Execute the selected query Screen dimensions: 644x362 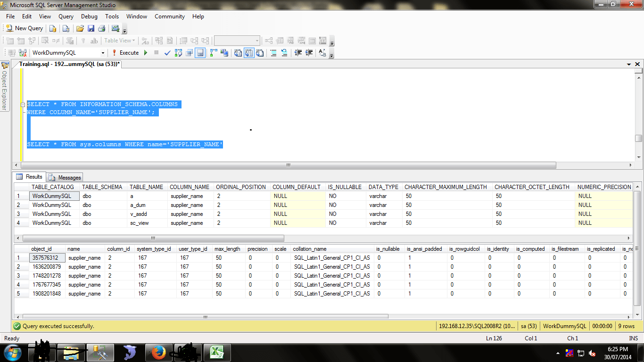click(x=125, y=53)
